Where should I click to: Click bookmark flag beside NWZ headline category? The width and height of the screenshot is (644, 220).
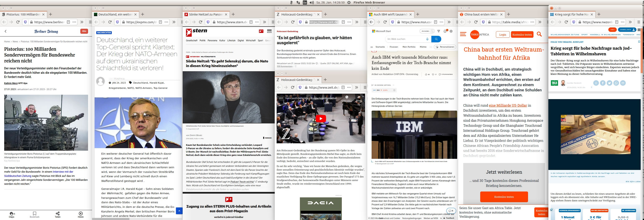(639, 42)
